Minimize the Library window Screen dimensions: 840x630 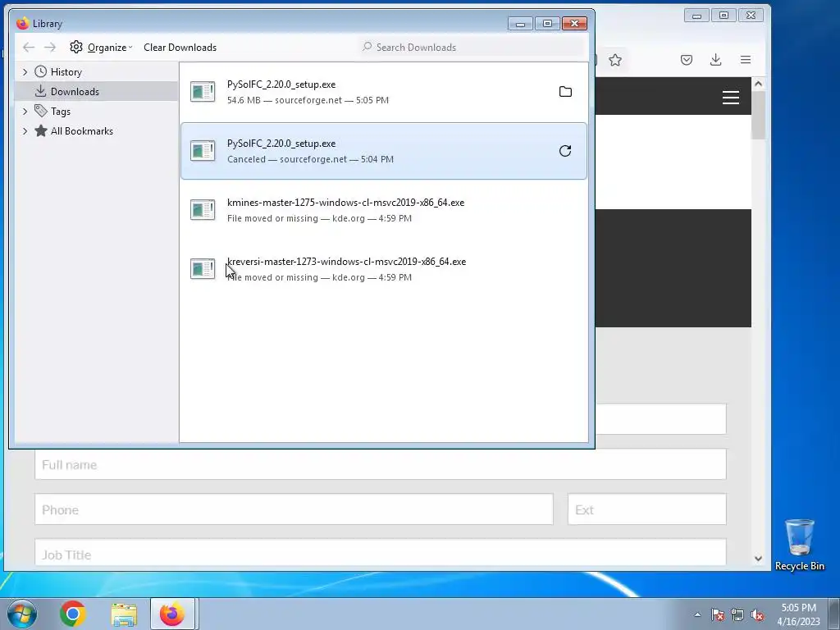[519, 24]
